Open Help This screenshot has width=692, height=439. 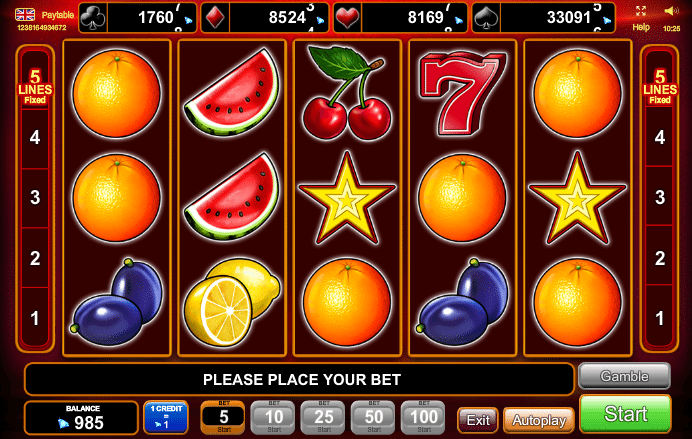(x=641, y=27)
